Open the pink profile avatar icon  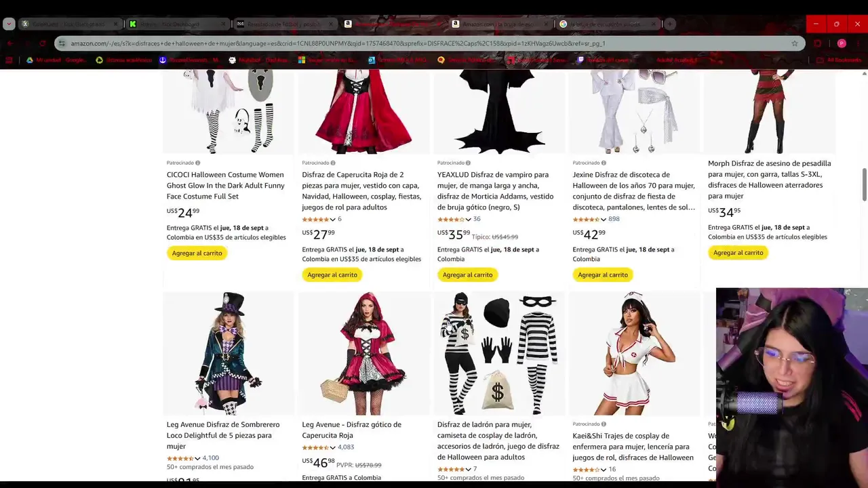click(x=842, y=43)
